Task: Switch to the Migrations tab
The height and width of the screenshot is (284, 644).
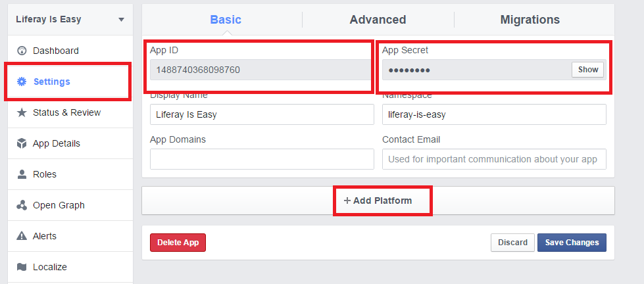Action: tap(530, 20)
